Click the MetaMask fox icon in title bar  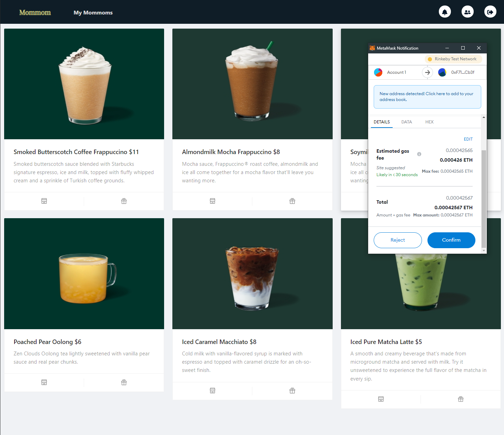tap(372, 48)
